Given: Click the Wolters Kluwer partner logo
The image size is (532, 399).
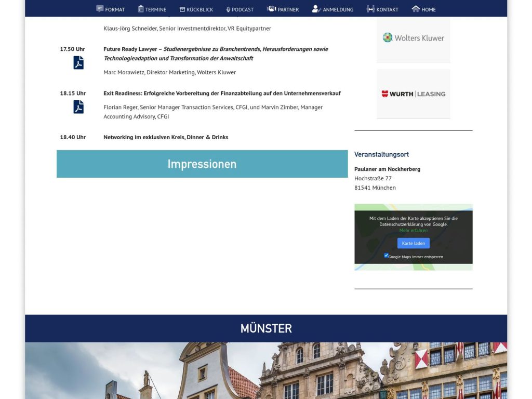Looking at the screenshot, I should (x=413, y=37).
